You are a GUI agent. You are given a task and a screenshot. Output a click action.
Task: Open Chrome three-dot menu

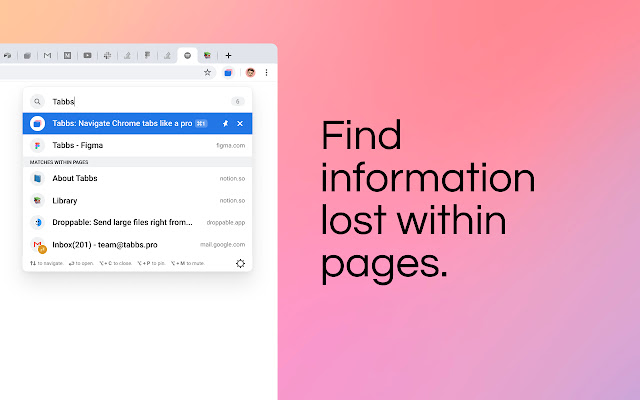tap(267, 73)
